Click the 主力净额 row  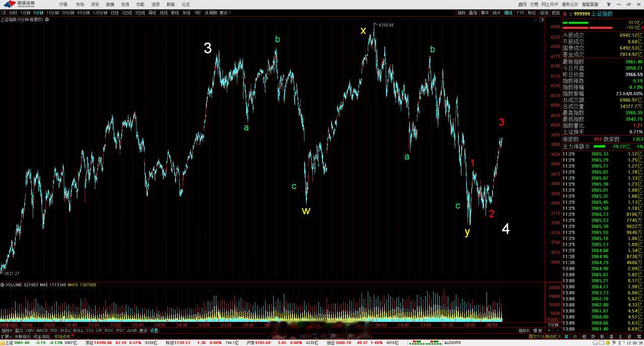pyautogui.click(x=603, y=146)
